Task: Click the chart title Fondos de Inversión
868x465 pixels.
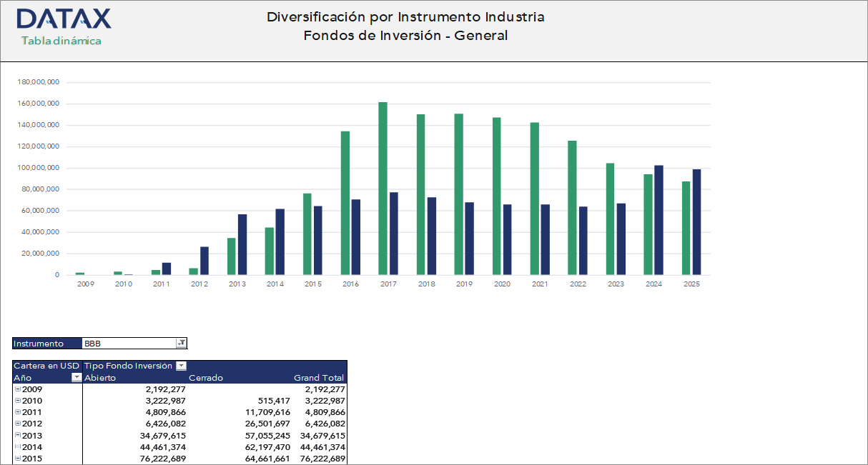Action: coord(405,34)
